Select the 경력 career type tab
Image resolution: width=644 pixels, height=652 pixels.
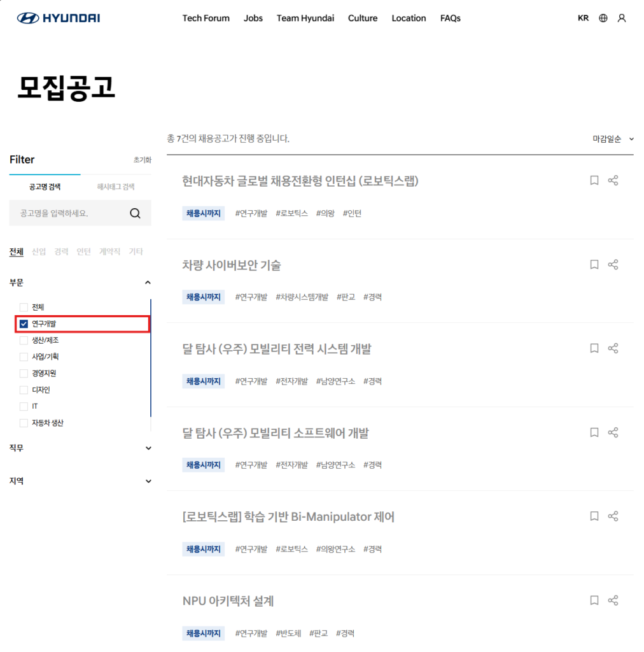click(x=61, y=252)
